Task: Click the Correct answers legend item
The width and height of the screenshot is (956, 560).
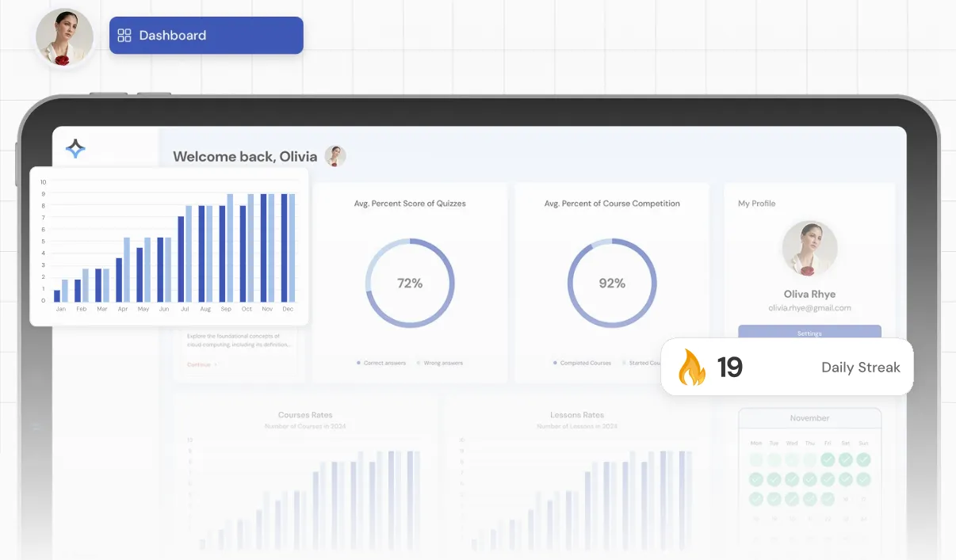Action: pos(381,363)
